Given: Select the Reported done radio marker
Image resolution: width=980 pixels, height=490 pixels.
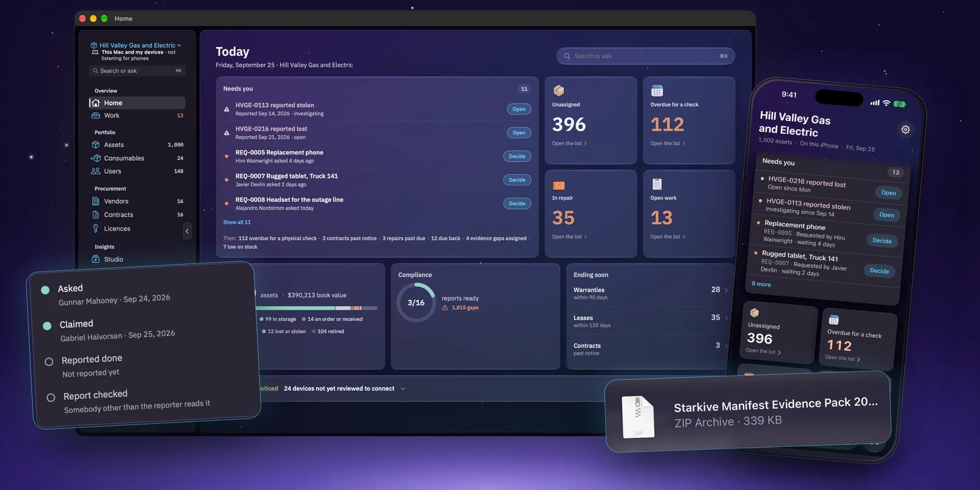Looking at the screenshot, I should click(x=49, y=362).
